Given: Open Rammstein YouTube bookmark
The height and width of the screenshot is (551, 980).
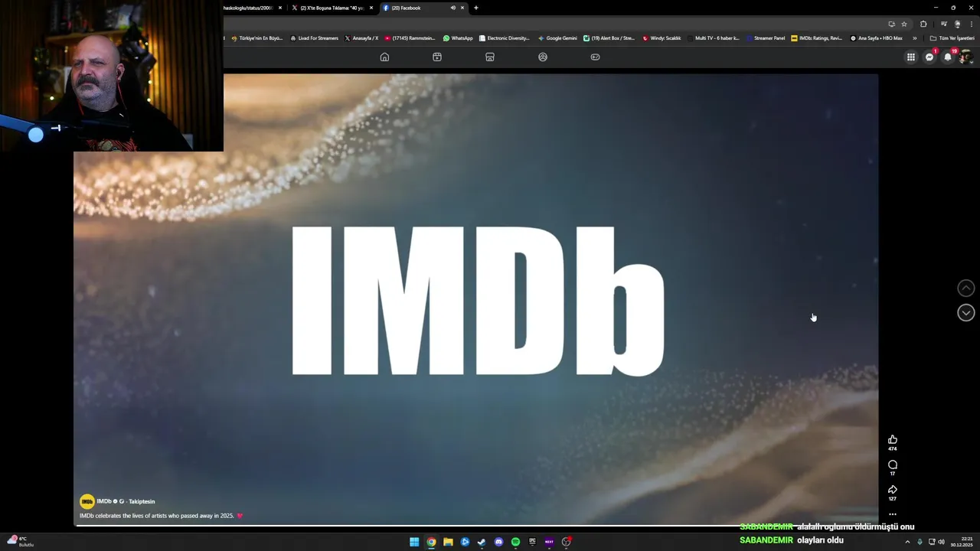Looking at the screenshot, I should (x=410, y=37).
